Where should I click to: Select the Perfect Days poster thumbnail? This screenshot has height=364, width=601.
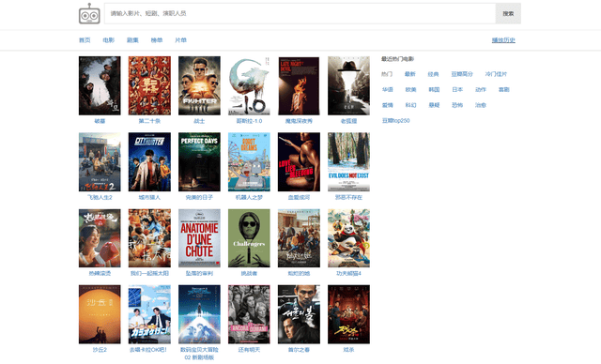(199, 162)
